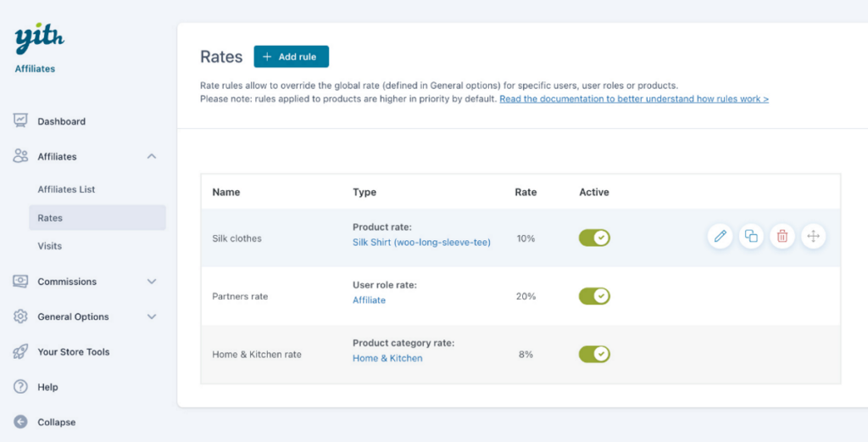
Task: Disable the Partners rate rule
Action: coord(594,296)
